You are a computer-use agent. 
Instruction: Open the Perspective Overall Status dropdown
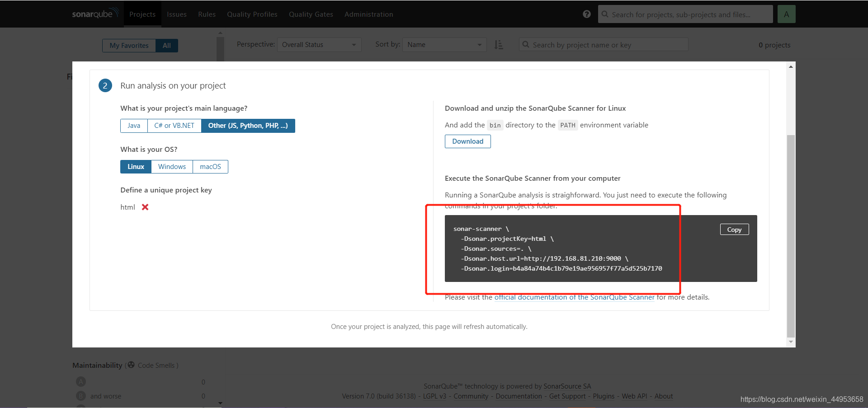(319, 45)
